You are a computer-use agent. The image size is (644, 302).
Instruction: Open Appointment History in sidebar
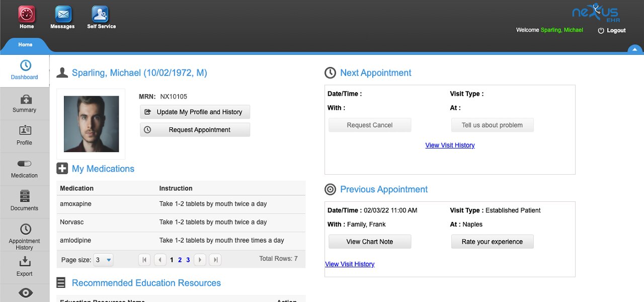[x=25, y=230]
